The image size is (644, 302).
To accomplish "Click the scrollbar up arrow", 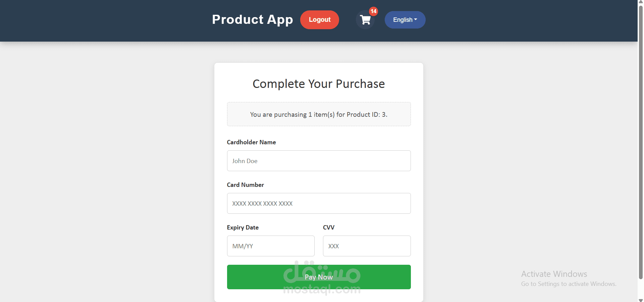I will coord(641,2).
